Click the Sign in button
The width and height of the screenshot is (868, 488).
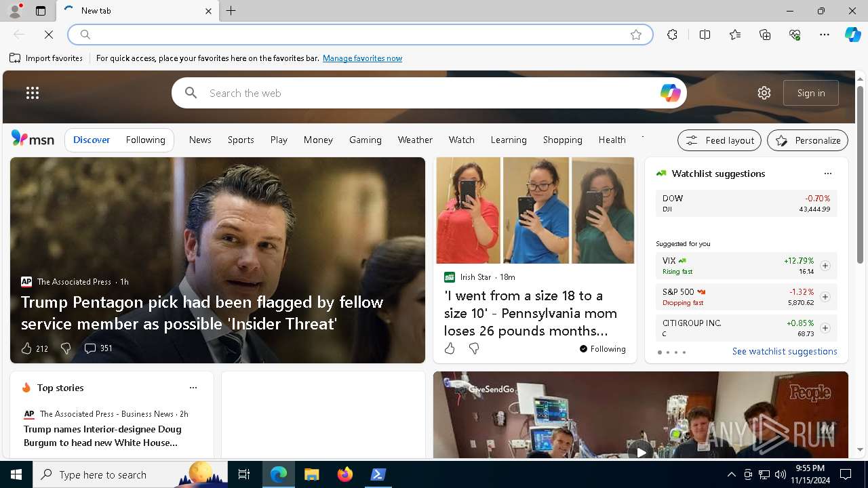(811, 93)
